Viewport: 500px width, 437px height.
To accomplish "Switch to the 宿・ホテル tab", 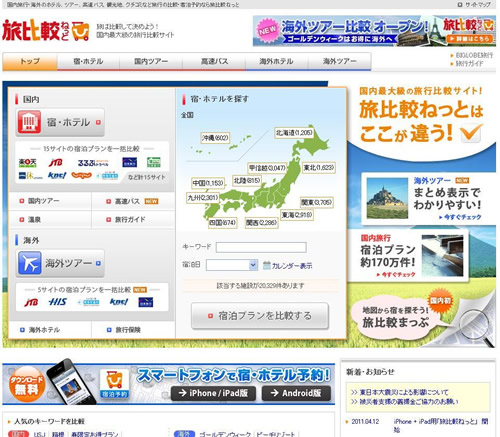I will click(x=88, y=61).
